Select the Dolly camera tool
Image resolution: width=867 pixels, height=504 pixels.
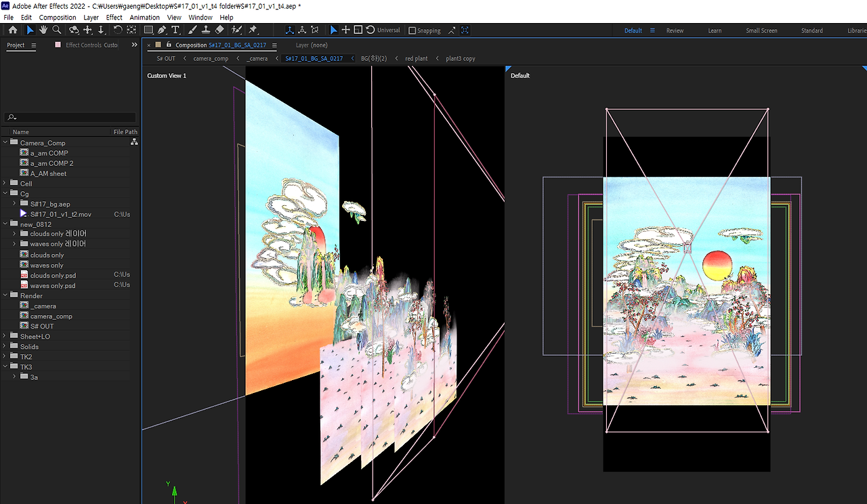pyautogui.click(x=101, y=30)
